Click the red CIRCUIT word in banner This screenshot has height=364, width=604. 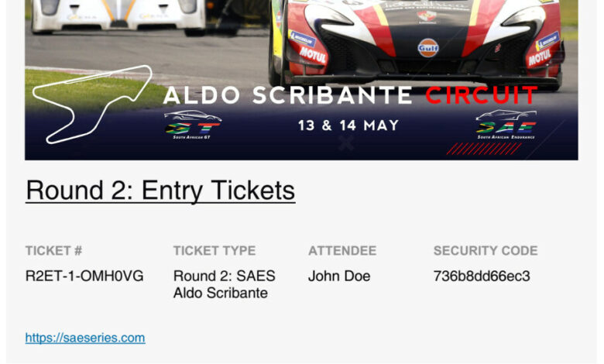coord(481,96)
